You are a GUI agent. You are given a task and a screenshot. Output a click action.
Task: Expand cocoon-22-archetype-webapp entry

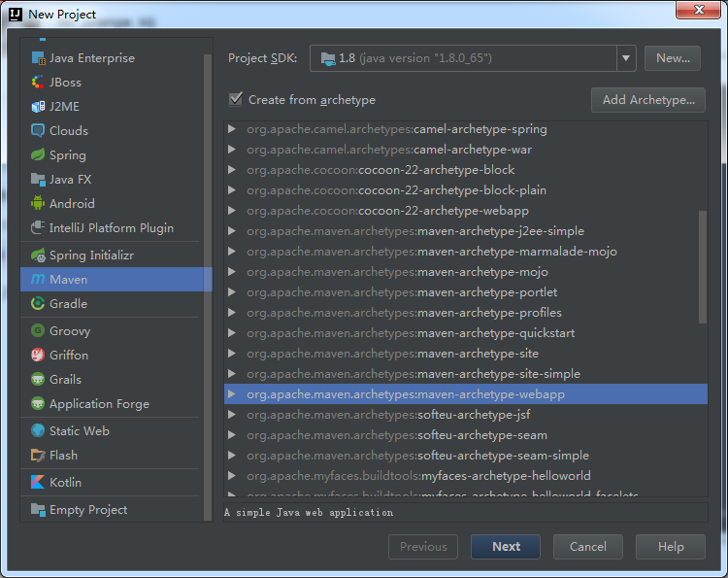tap(232, 211)
